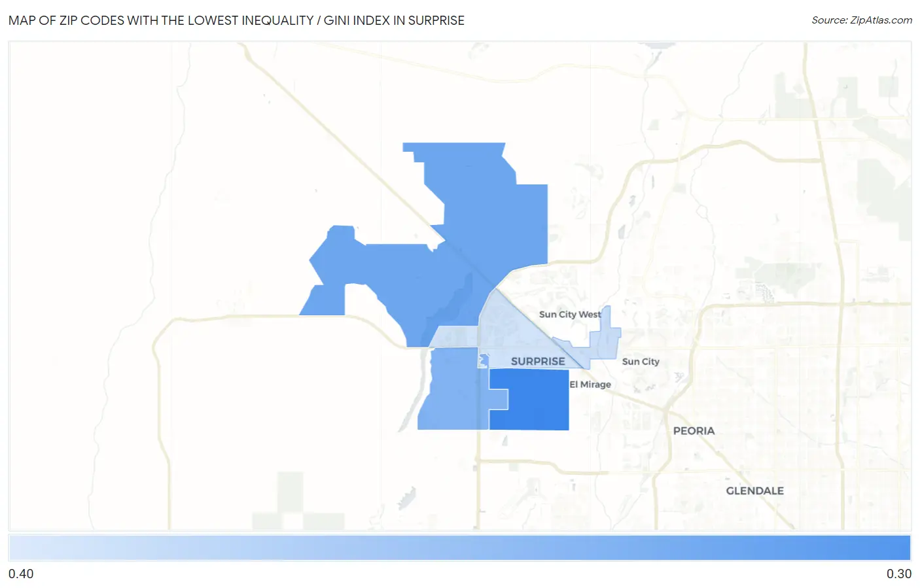Select the pale zip code region under Sun City West

tap(517, 340)
